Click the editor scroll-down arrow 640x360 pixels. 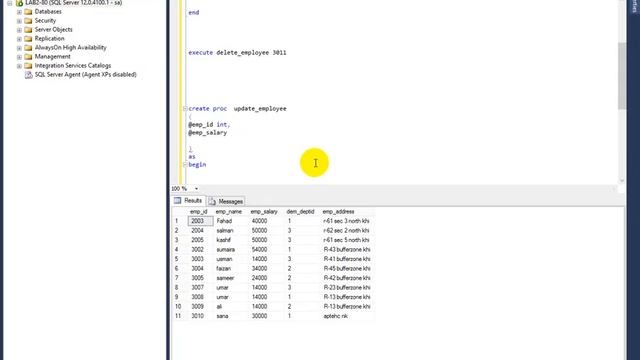pyautogui.click(x=622, y=180)
